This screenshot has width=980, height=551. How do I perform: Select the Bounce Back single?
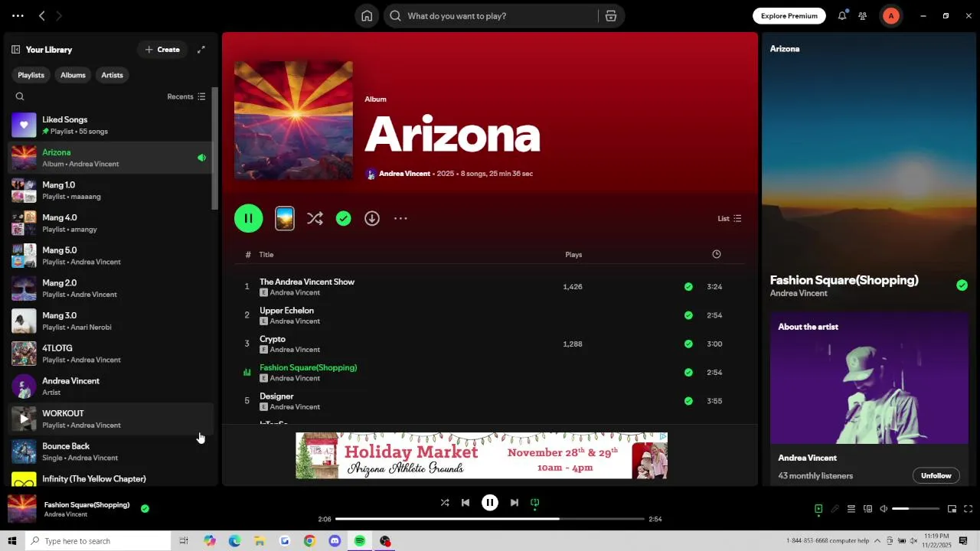click(111, 452)
